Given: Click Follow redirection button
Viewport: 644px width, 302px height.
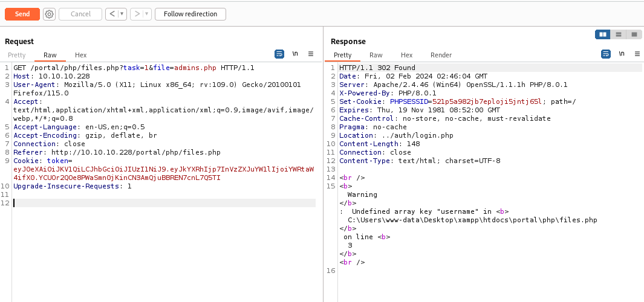Looking at the screenshot, I should pos(190,14).
